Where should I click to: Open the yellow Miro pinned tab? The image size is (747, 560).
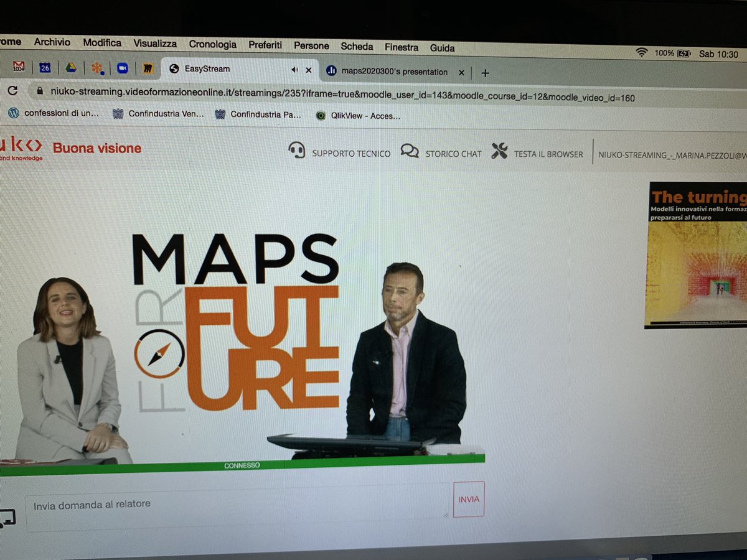click(148, 68)
